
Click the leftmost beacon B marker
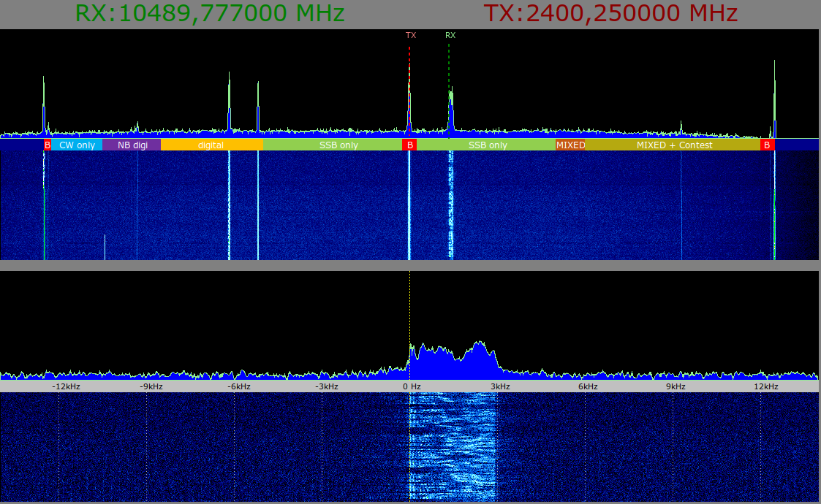[48, 145]
